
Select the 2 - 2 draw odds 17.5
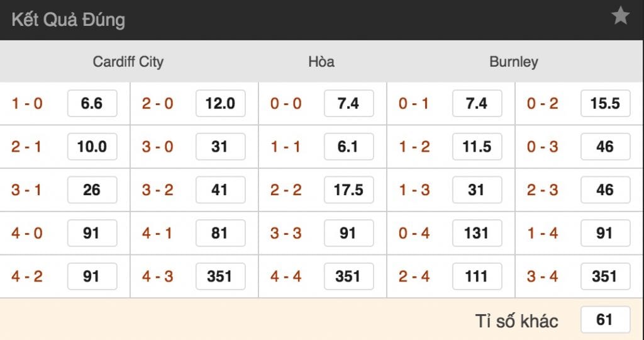(x=348, y=190)
